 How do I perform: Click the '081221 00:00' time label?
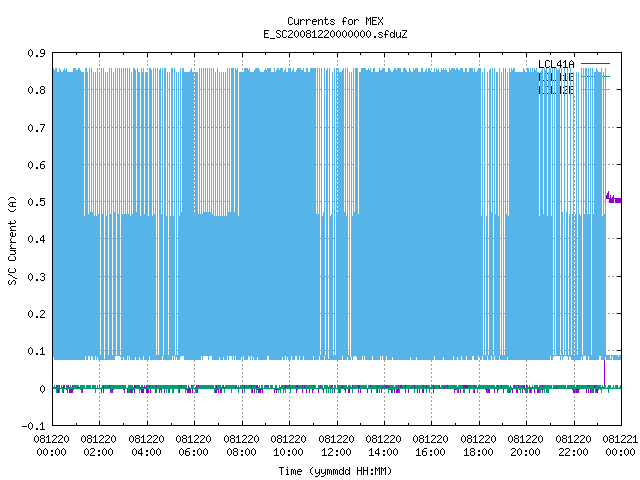(620, 446)
